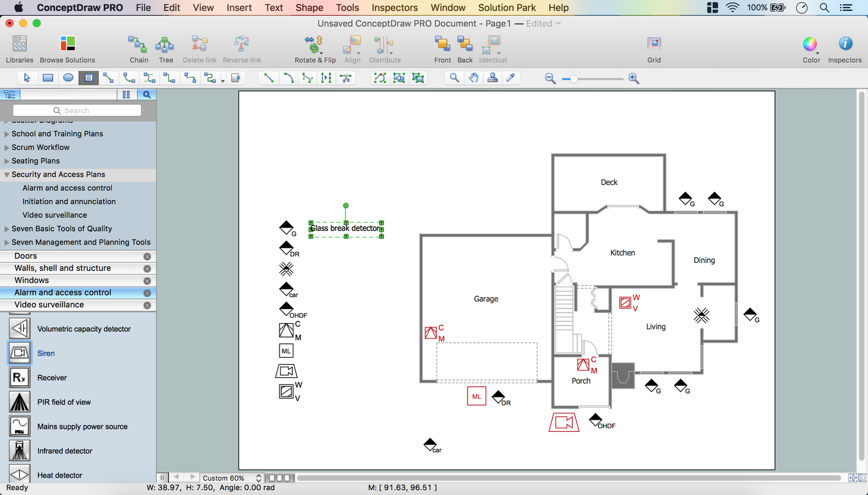Image resolution: width=868 pixels, height=495 pixels.
Task: Expand Seating Plans category
Action: click(x=7, y=161)
